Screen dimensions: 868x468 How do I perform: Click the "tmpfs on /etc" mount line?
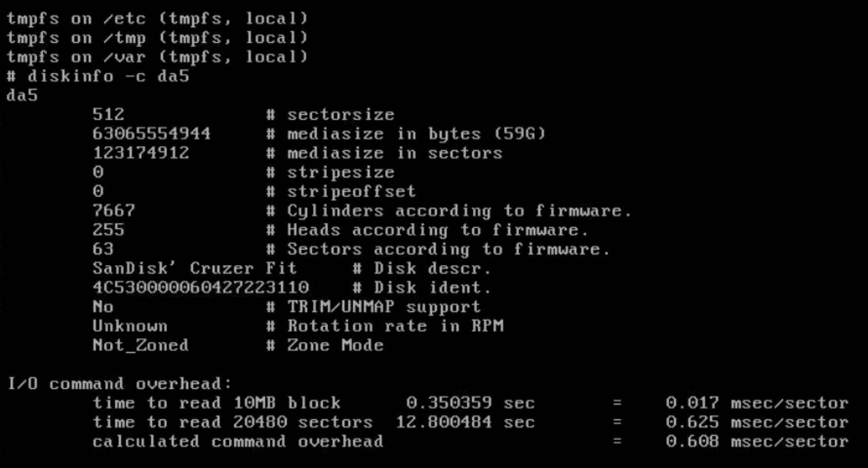[x=157, y=19]
